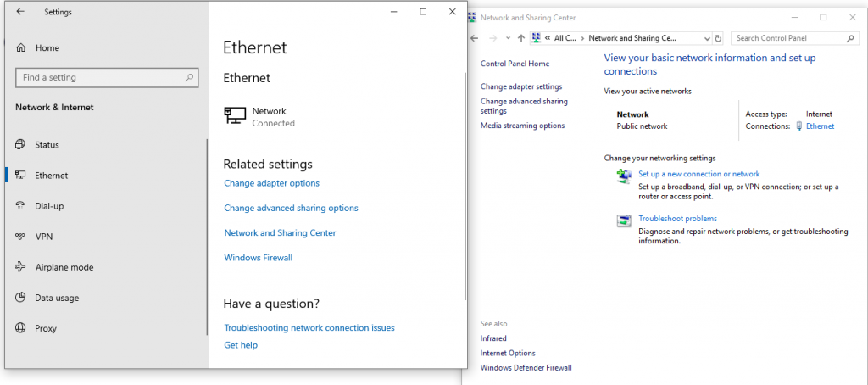Expand the address bar history dropdown
Image resolution: width=868 pixels, height=385 pixels.
click(x=707, y=38)
